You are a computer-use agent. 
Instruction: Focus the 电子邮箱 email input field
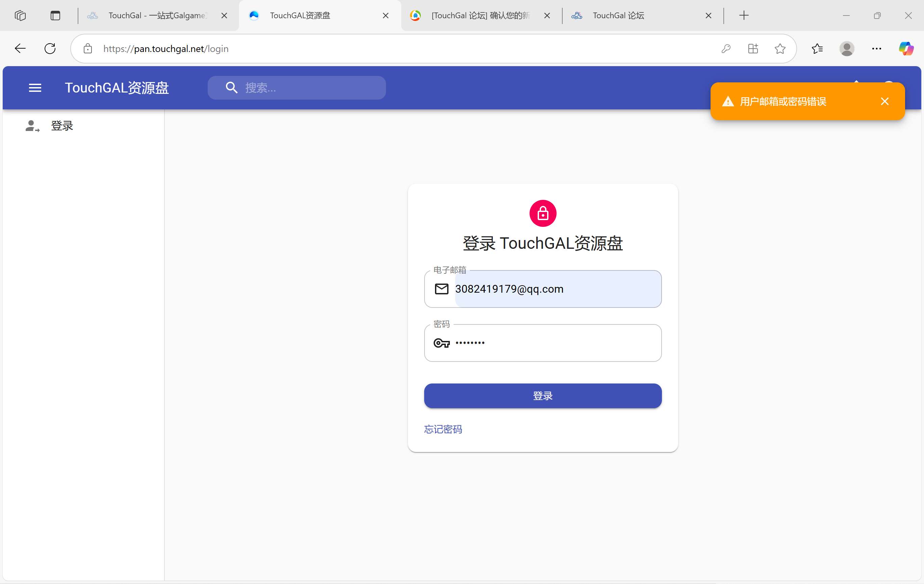tap(543, 289)
